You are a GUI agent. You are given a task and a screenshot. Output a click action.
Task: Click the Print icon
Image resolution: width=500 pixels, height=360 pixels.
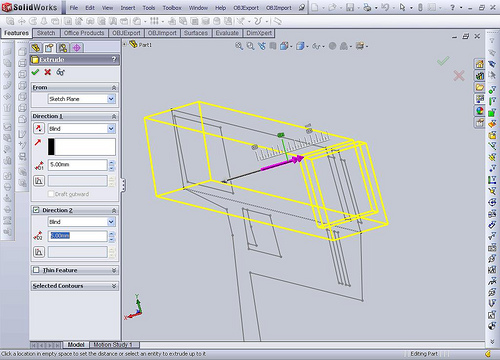tap(367, 7)
